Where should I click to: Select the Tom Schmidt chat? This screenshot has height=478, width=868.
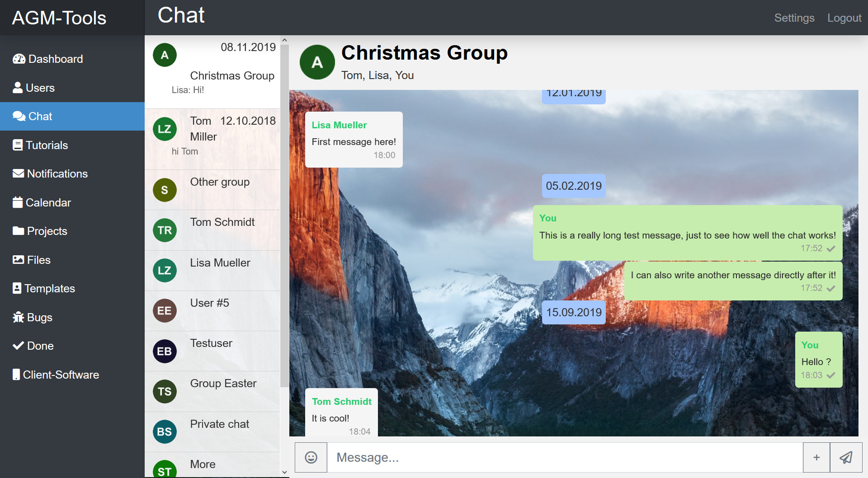tap(212, 230)
